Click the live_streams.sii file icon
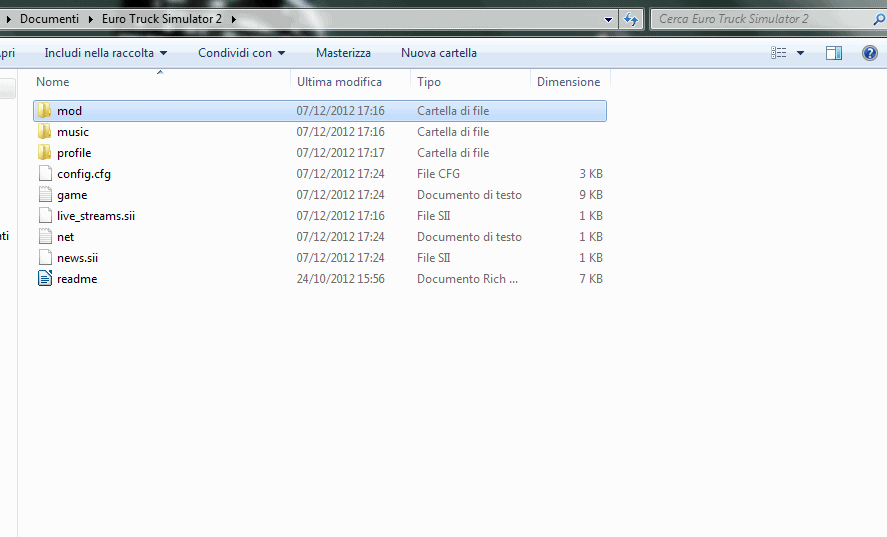Viewport: 887px width, 537px height. (44, 216)
